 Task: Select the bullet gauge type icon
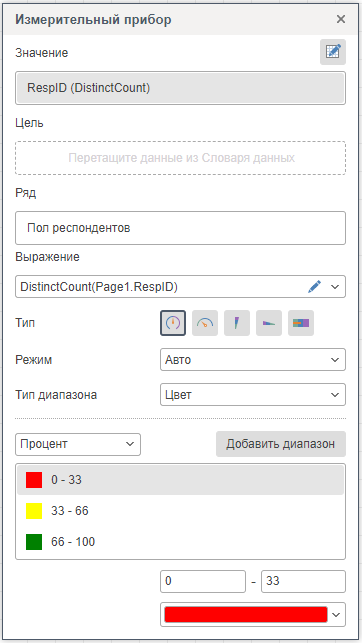tap(301, 323)
